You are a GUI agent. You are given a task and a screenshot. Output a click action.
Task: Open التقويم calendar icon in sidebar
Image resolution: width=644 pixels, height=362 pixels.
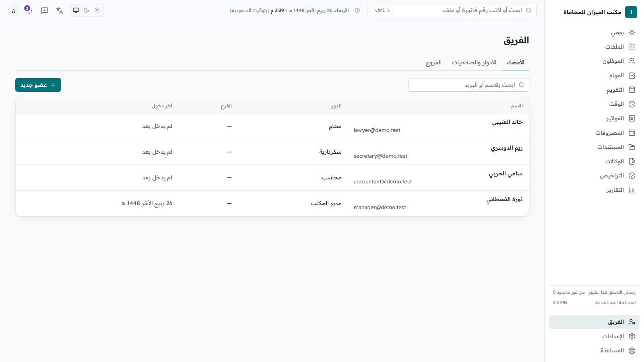[x=632, y=90]
